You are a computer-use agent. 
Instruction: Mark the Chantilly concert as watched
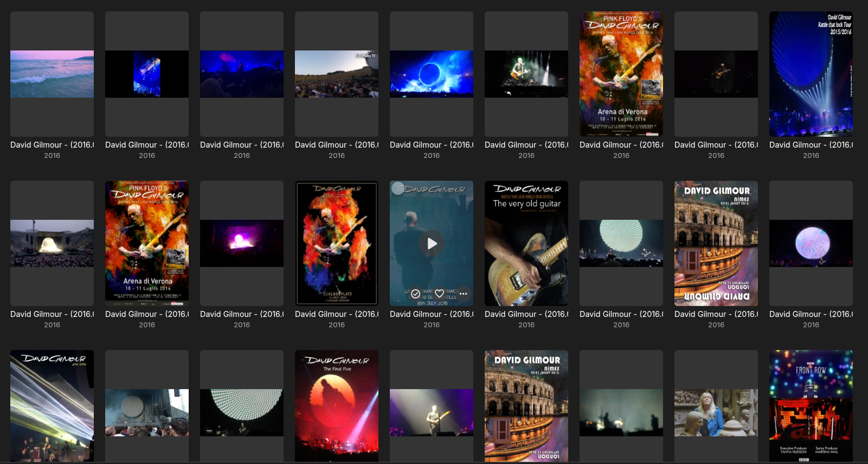pyautogui.click(x=415, y=294)
